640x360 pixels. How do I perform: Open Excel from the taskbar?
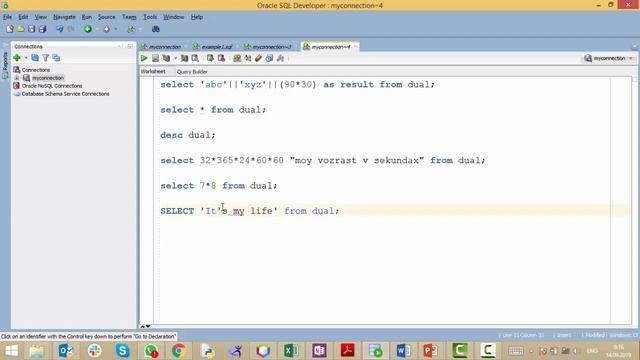click(x=291, y=351)
